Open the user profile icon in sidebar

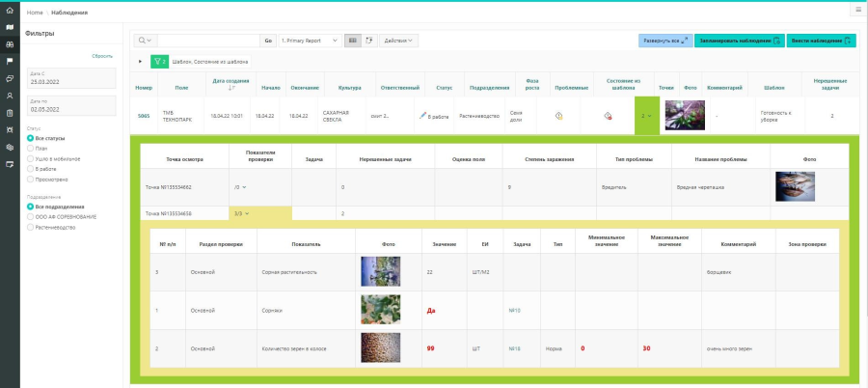click(x=10, y=96)
